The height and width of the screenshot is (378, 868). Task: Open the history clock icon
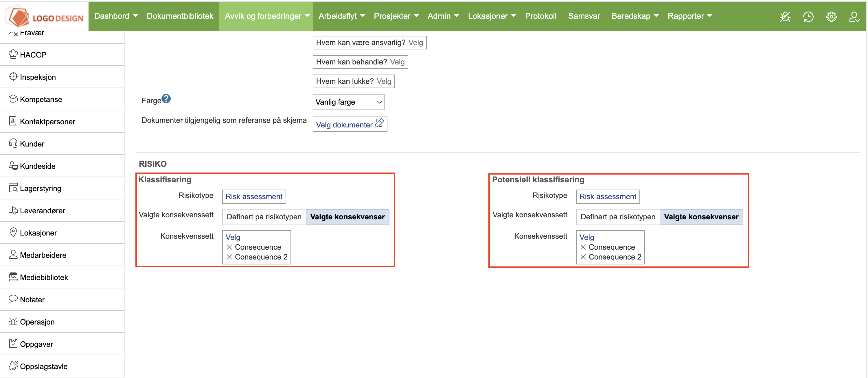(808, 16)
